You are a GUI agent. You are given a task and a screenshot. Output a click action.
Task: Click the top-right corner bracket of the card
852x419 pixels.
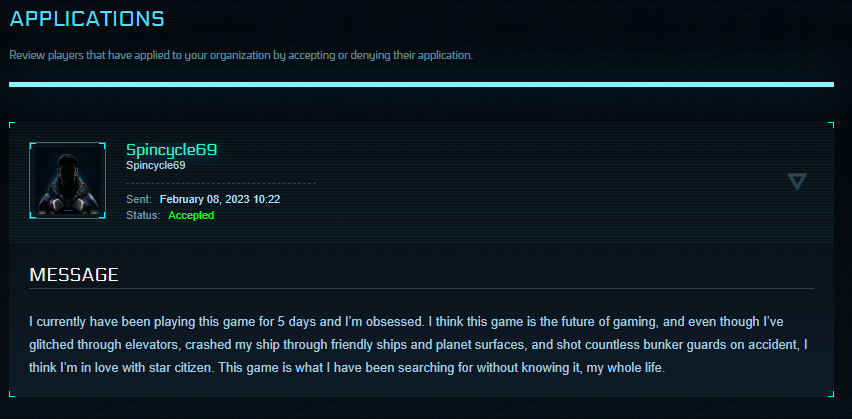(830, 125)
